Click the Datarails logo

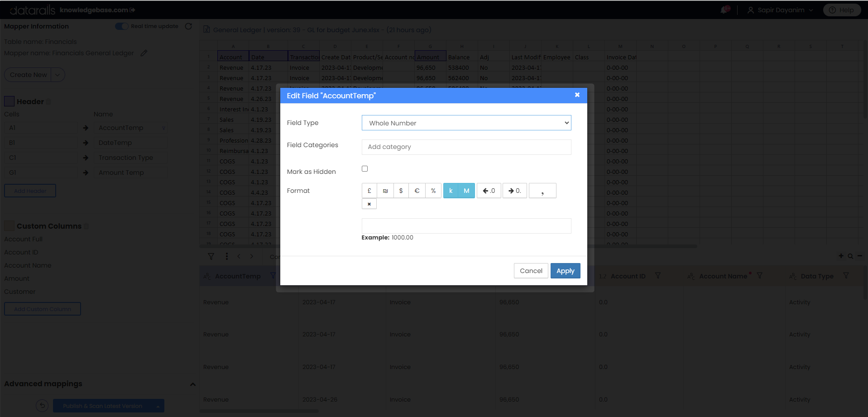click(32, 10)
